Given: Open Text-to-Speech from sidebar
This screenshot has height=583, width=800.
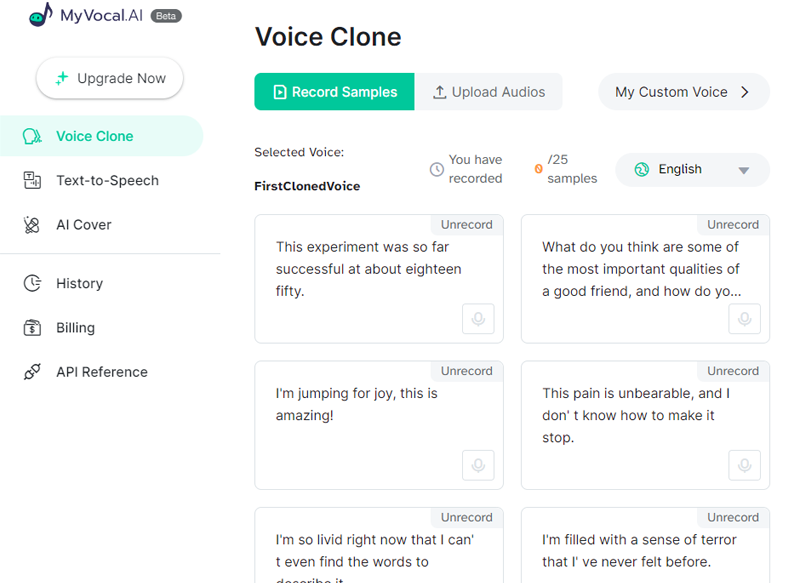Looking at the screenshot, I should pos(107,181).
